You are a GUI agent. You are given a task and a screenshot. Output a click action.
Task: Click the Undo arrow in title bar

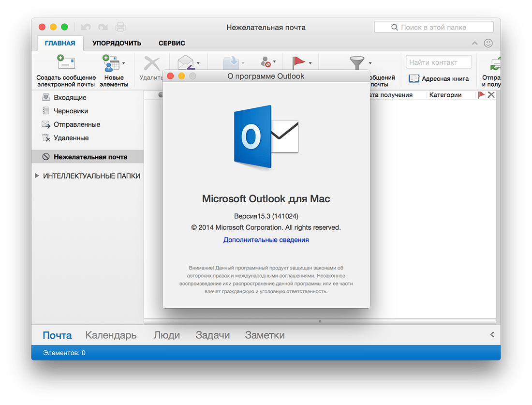point(86,27)
